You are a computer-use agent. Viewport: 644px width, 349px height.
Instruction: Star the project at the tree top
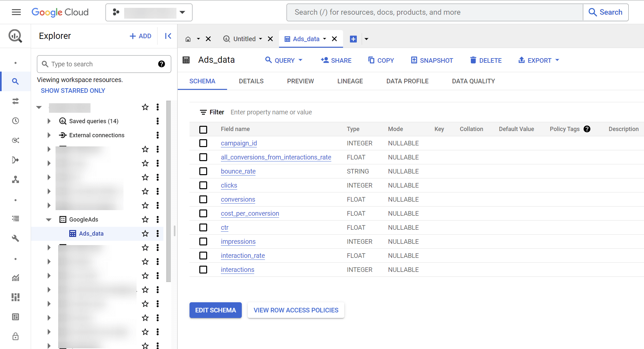[x=145, y=107]
